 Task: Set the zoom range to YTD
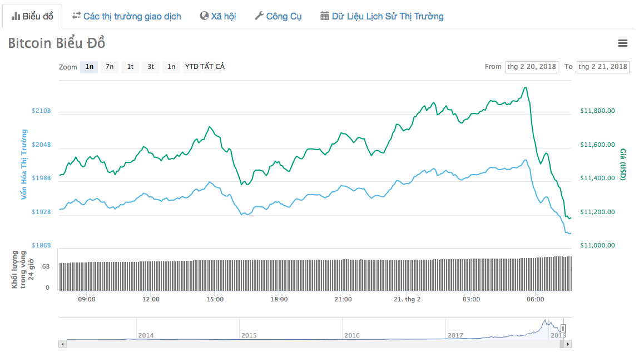tap(191, 67)
